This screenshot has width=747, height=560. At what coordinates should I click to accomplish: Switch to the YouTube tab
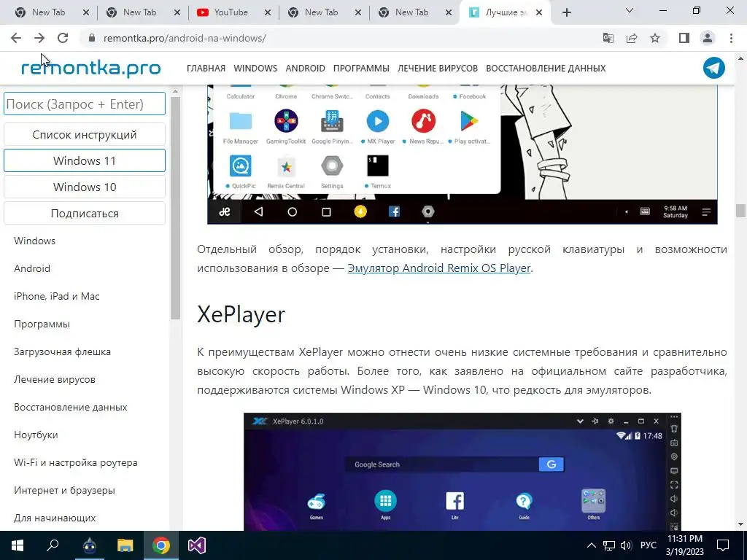pyautogui.click(x=232, y=12)
